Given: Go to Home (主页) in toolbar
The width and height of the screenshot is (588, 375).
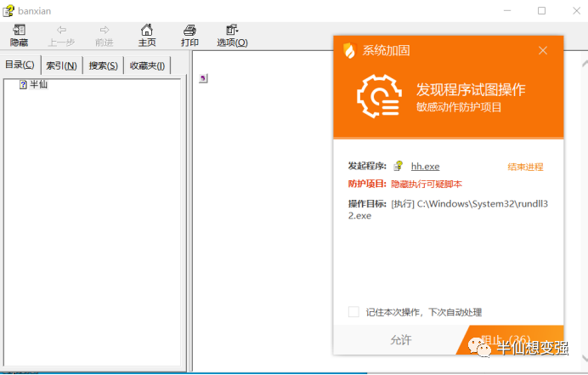Looking at the screenshot, I should [147, 36].
